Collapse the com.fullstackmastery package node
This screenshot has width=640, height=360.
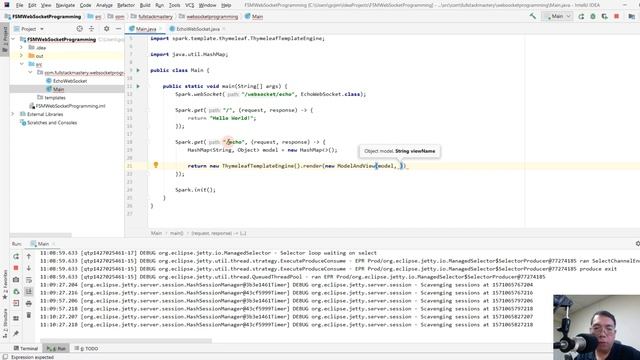pos(30,72)
